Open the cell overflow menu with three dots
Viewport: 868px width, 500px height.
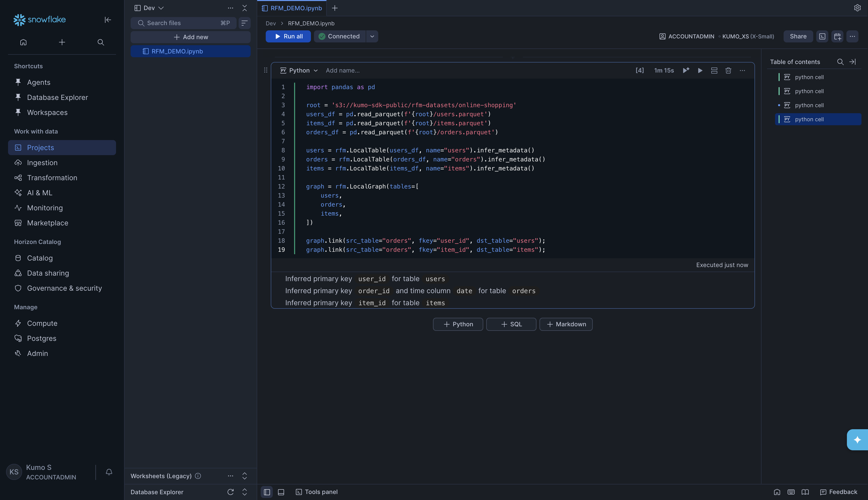(742, 70)
